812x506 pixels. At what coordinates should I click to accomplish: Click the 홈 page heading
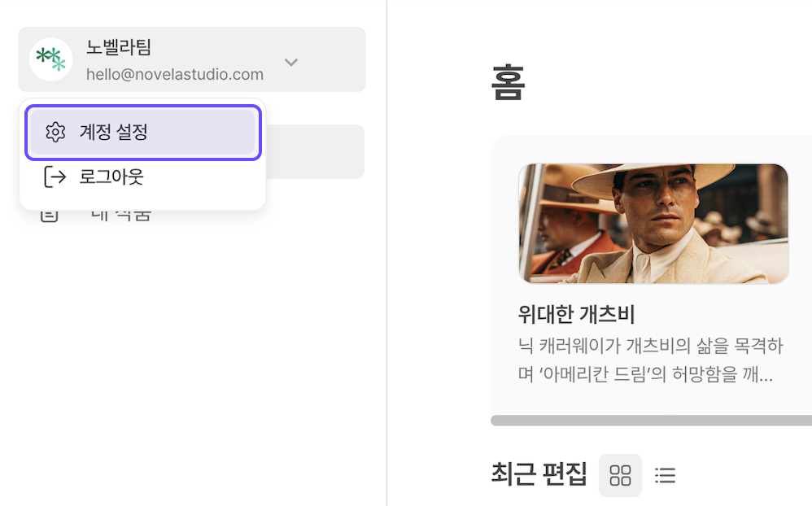pyautogui.click(x=508, y=82)
